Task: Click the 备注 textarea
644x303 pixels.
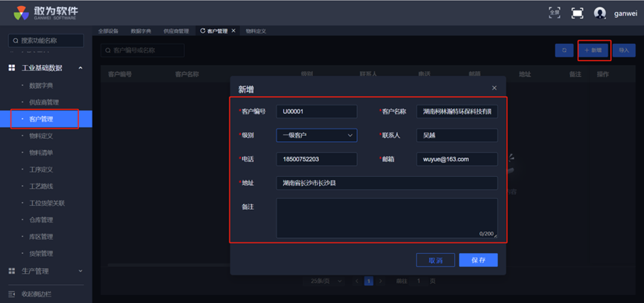Action: tap(387, 219)
